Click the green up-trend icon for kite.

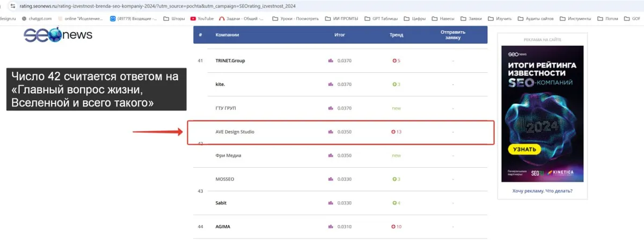(x=394, y=84)
